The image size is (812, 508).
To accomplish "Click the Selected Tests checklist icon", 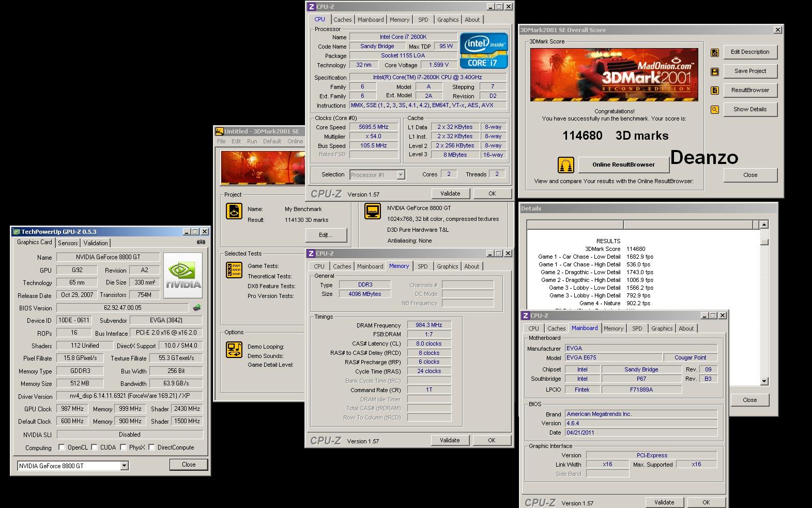I will [234, 270].
